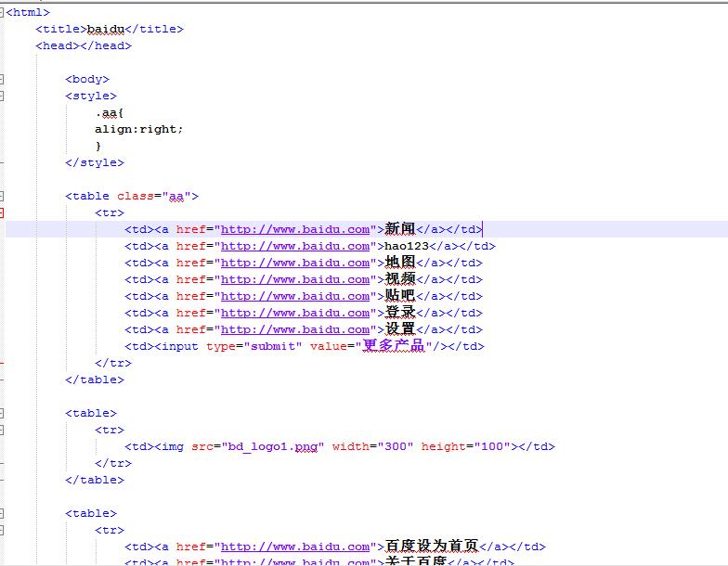Click the 更多产品 value text
This screenshot has height=566, width=728.
pos(394,345)
